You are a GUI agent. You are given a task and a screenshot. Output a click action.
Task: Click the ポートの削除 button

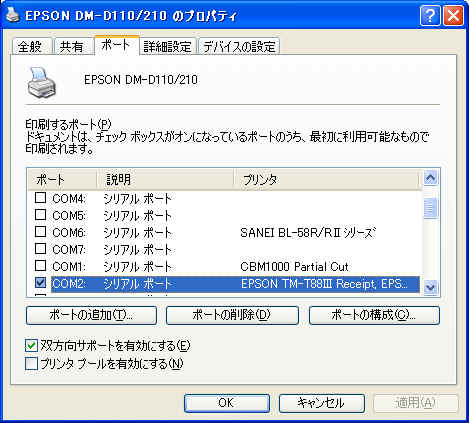pos(232,315)
